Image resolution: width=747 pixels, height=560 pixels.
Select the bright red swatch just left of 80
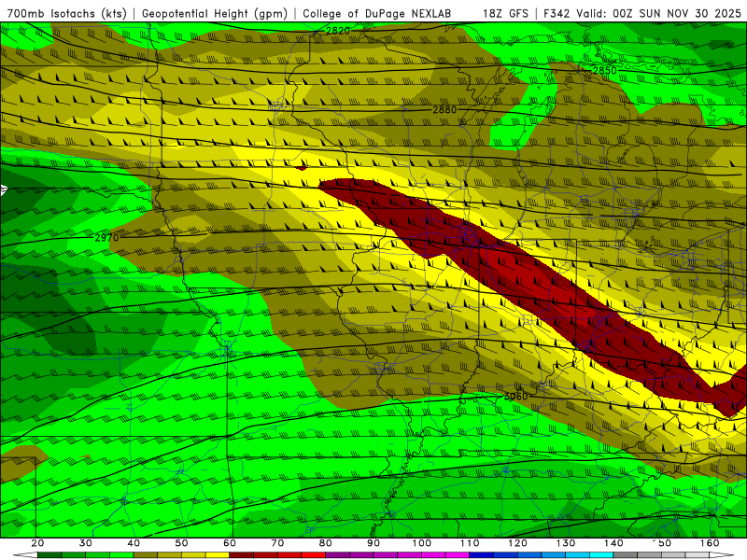(314, 555)
